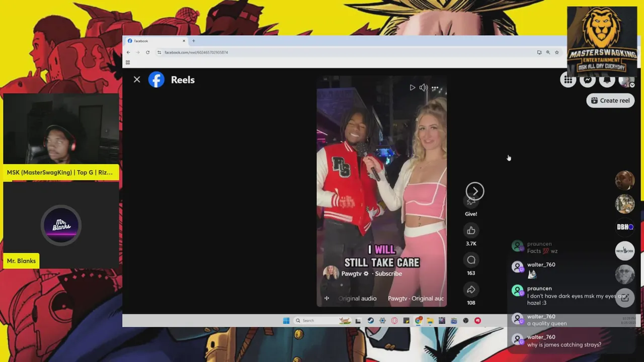The height and width of the screenshot is (362, 644).
Task: Click the New York avatar in the viewer list
Action: [625, 250]
